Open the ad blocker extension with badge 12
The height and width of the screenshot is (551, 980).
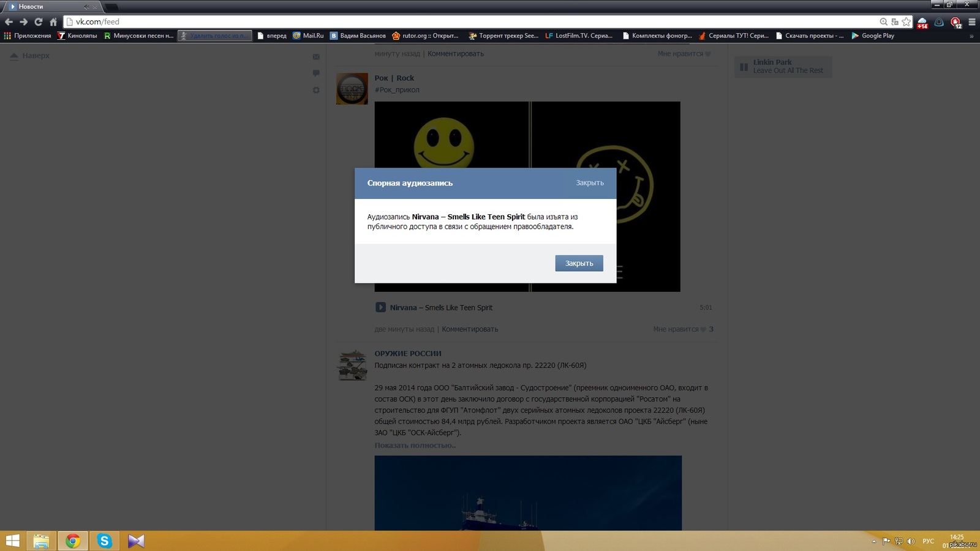[x=956, y=23]
